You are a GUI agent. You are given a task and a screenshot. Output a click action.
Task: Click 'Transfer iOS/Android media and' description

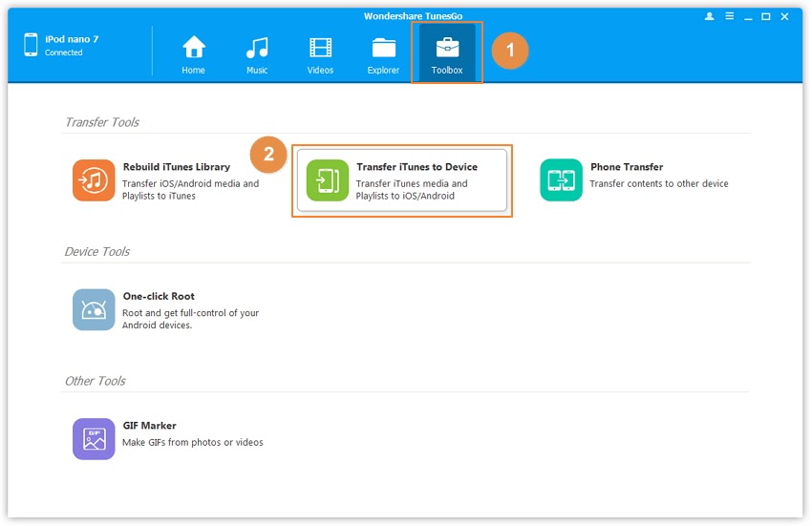point(190,184)
